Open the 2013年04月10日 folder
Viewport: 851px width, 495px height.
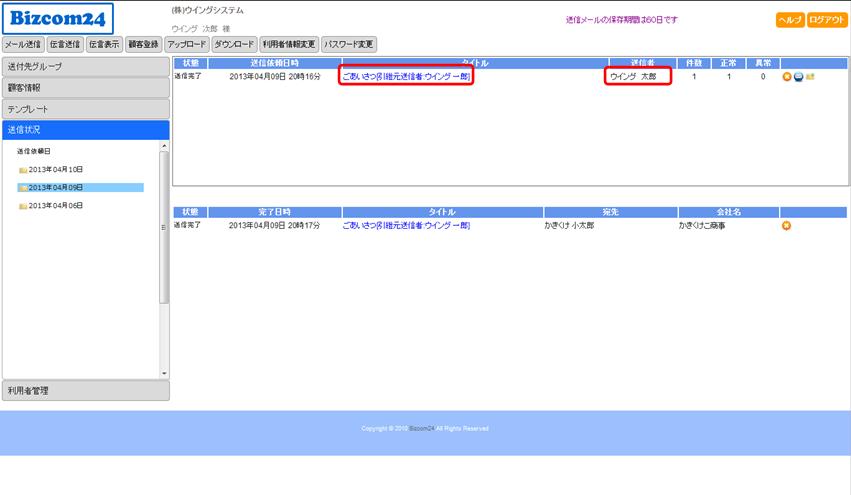coord(56,169)
